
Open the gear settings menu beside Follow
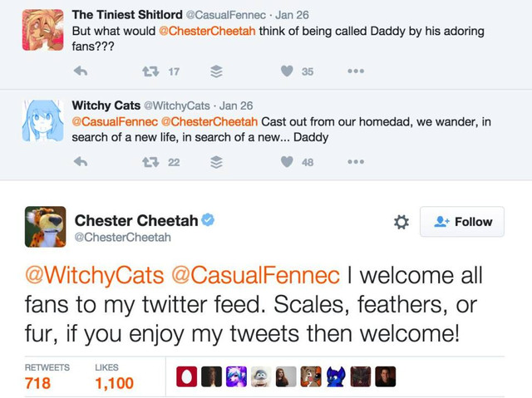click(x=401, y=222)
